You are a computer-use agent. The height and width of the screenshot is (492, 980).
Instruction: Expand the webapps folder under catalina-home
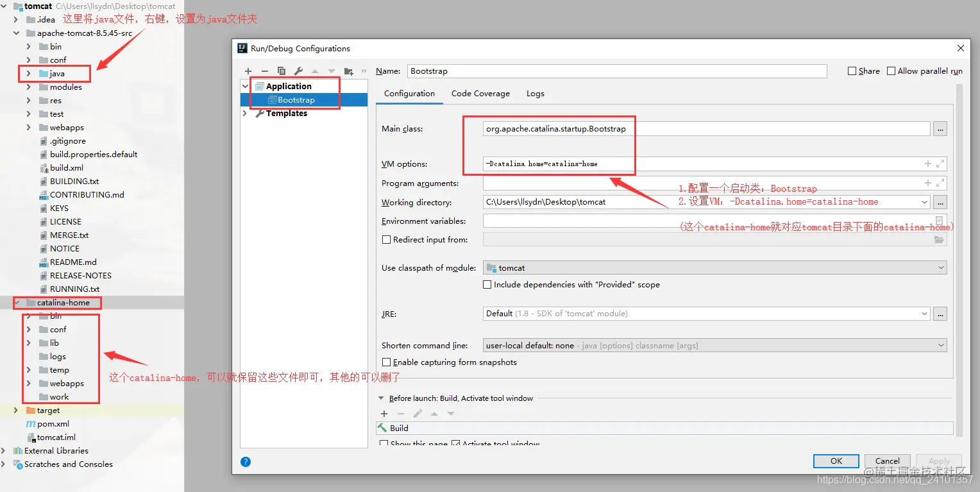[x=29, y=384]
